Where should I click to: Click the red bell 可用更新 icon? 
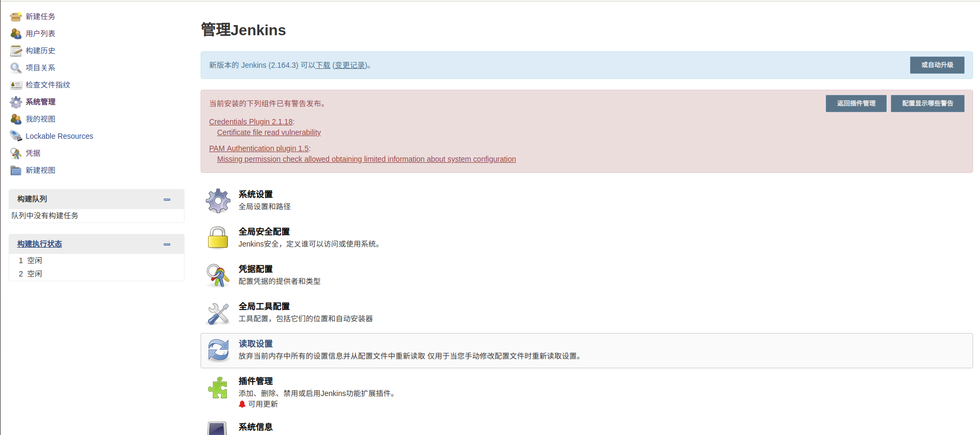click(x=242, y=405)
